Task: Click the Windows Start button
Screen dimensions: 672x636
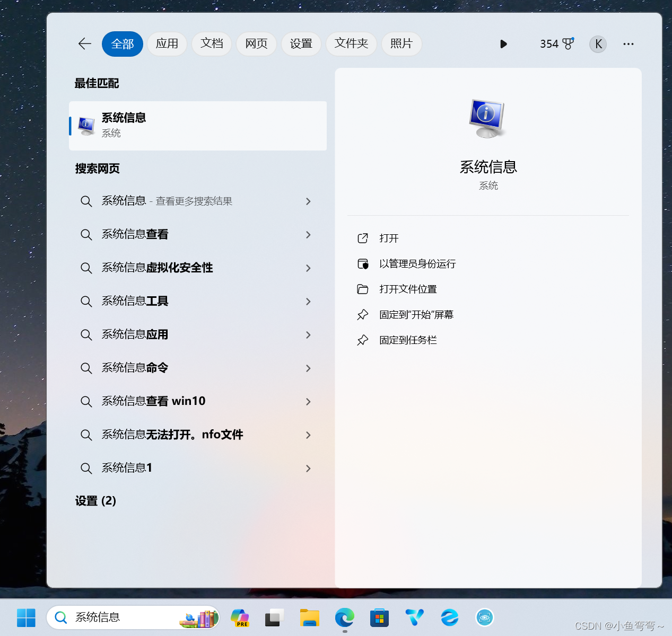Action: pos(26,617)
